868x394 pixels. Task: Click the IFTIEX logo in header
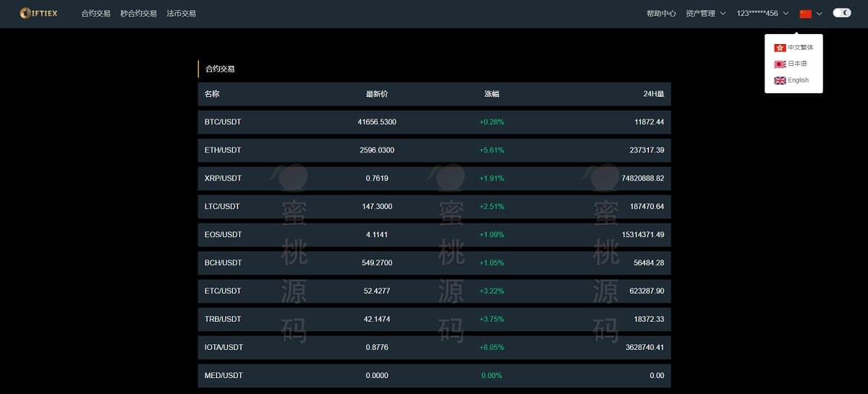39,13
